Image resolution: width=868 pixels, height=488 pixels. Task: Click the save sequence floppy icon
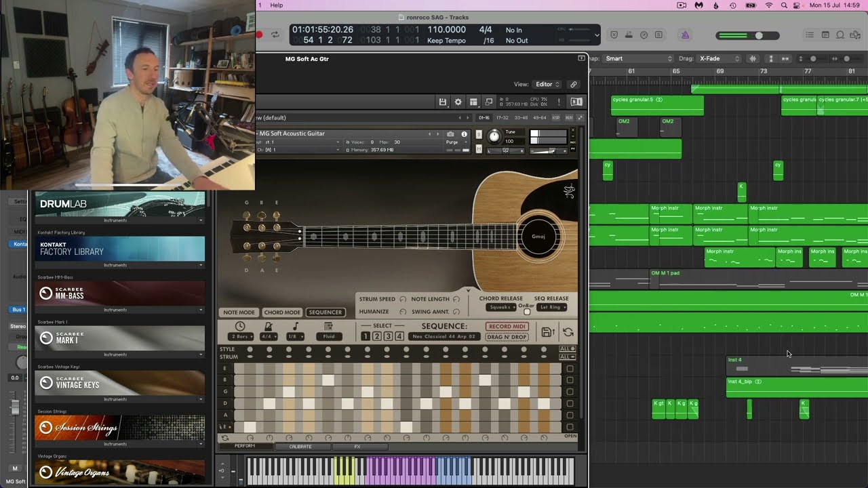547,332
